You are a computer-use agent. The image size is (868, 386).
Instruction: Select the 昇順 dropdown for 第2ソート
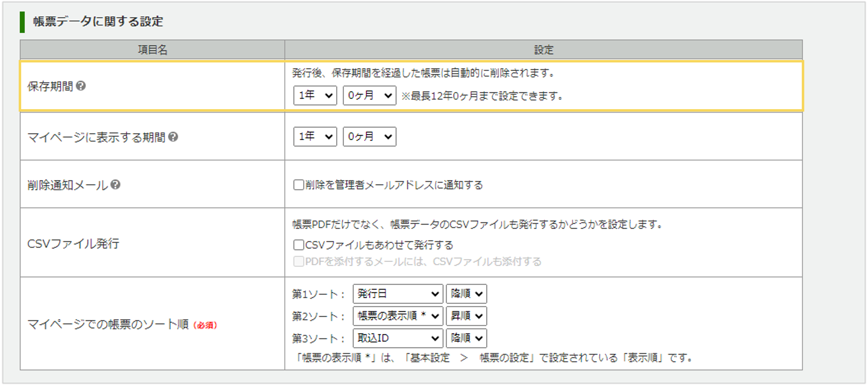(x=466, y=316)
